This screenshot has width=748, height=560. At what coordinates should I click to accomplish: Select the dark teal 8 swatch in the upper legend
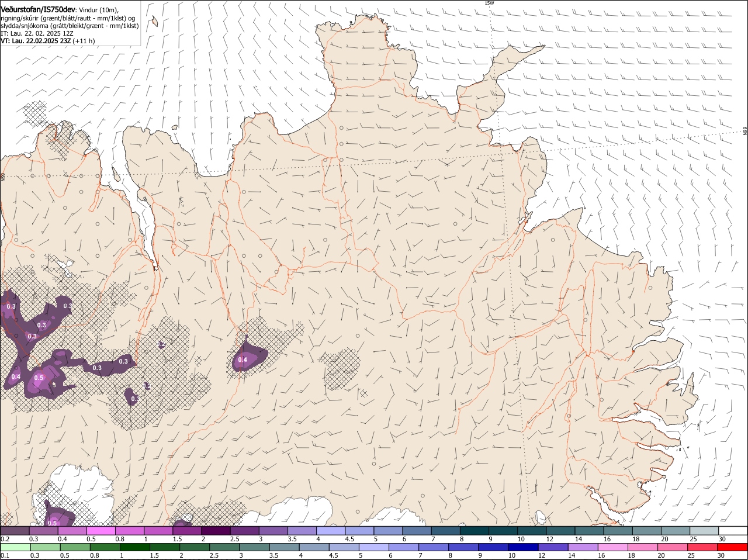point(475,530)
